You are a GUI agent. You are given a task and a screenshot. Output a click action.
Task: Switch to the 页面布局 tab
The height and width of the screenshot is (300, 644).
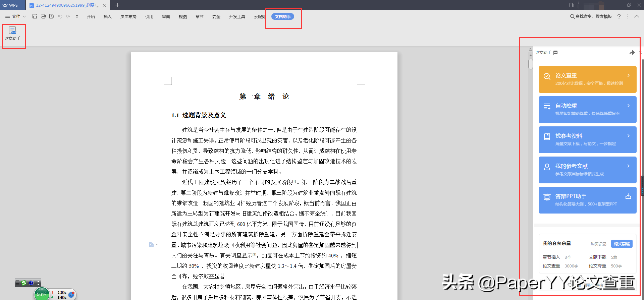coord(128,17)
